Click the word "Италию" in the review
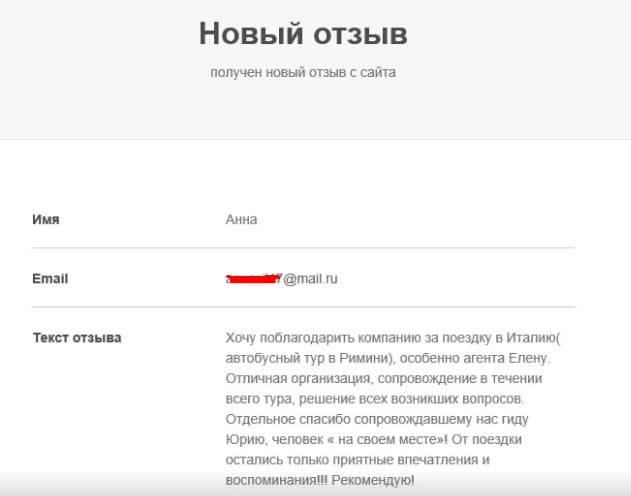The height and width of the screenshot is (496, 631). [517, 338]
